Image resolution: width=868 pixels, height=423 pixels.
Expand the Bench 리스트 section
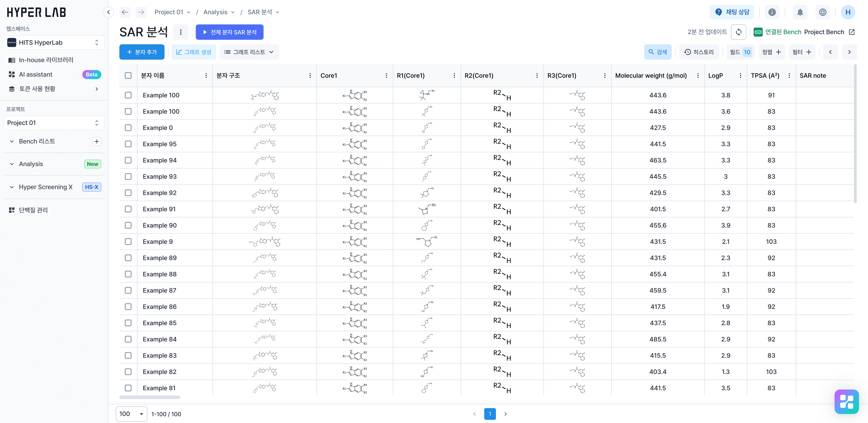pos(12,141)
